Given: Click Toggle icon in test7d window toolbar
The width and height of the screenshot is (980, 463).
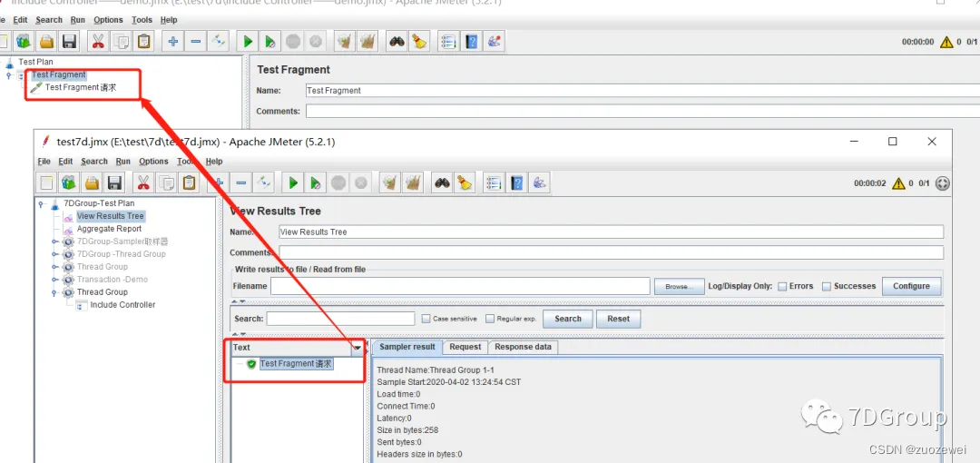Looking at the screenshot, I should (x=264, y=183).
